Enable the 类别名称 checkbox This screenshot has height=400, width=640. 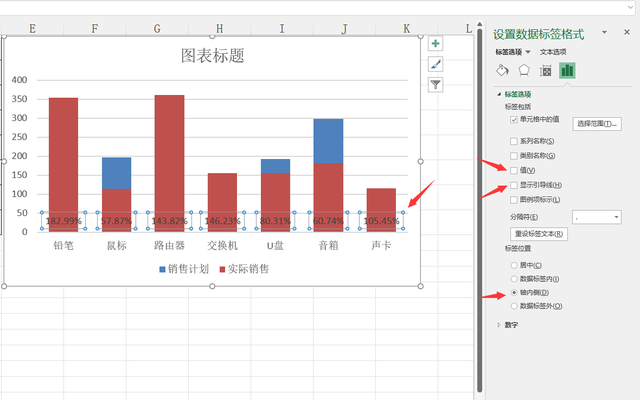coord(514,156)
